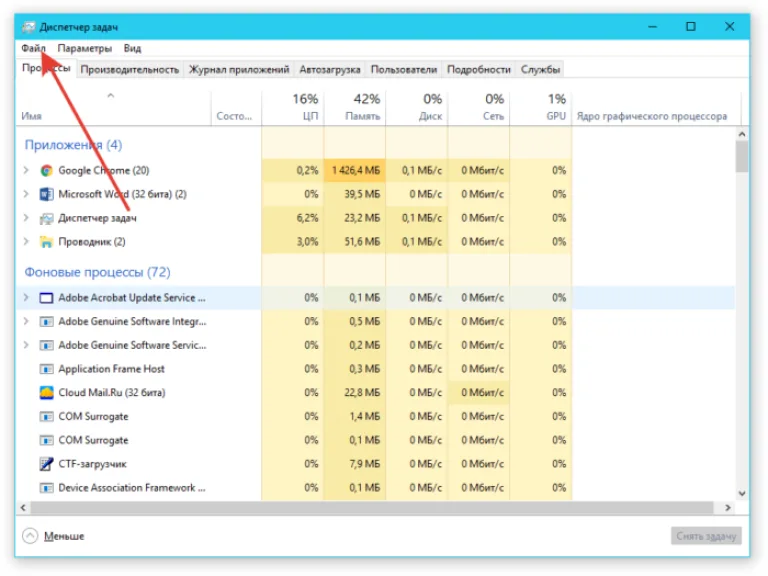This screenshot has height=576, width=768.
Task: Select the lower COM Surrogate row
Action: [375, 440]
